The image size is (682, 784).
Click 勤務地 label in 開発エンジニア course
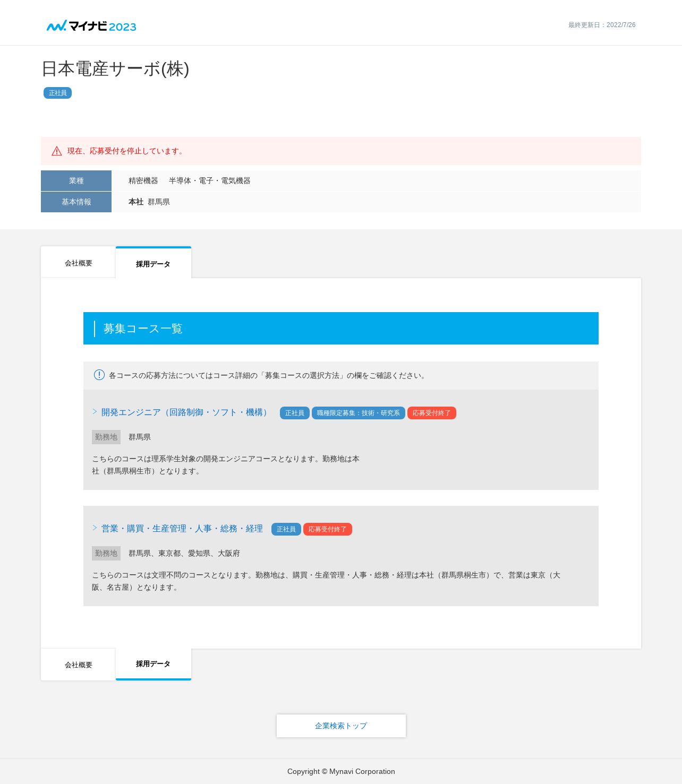click(x=106, y=437)
